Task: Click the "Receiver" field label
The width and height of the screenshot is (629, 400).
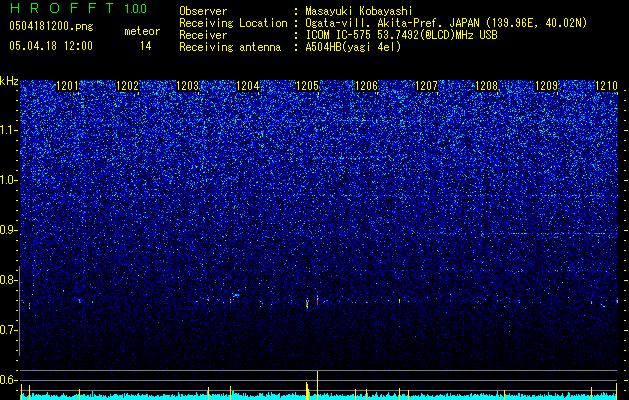Action: 203,35
